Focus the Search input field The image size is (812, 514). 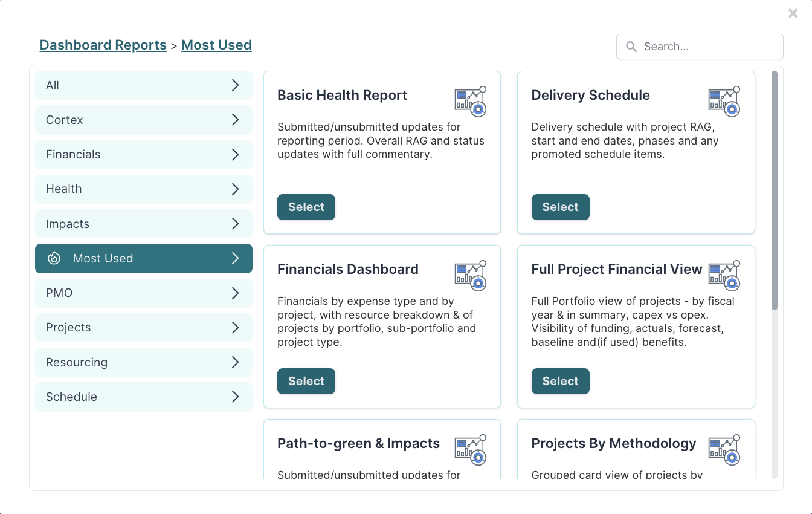click(700, 47)
